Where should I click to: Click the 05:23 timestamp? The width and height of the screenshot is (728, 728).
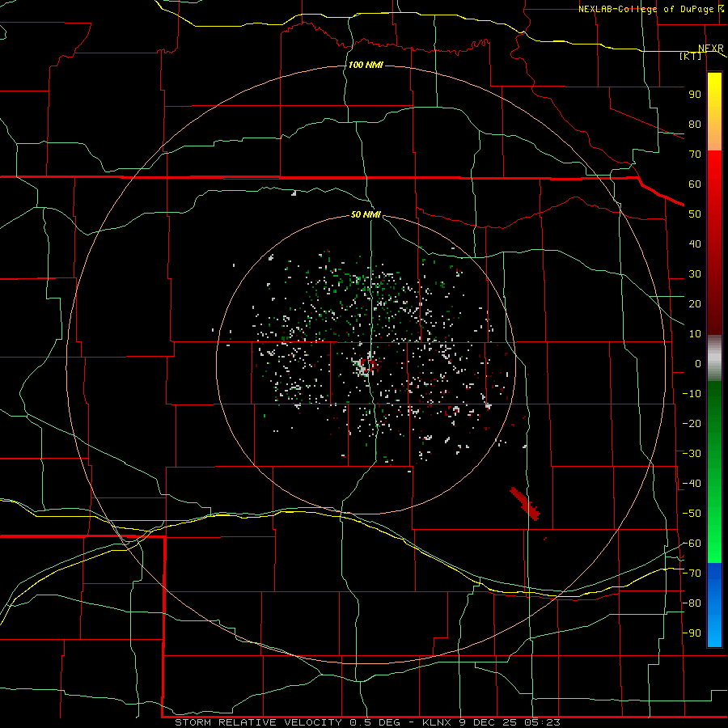(x=543, y=722)
